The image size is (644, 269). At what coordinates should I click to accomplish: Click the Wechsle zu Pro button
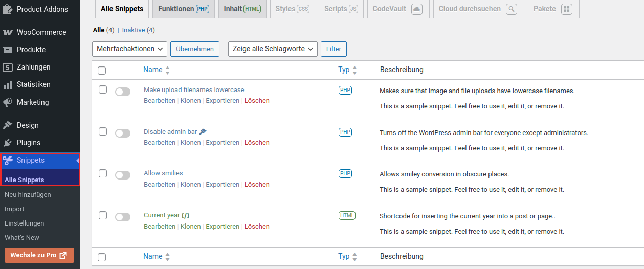[x=39, y=255]
